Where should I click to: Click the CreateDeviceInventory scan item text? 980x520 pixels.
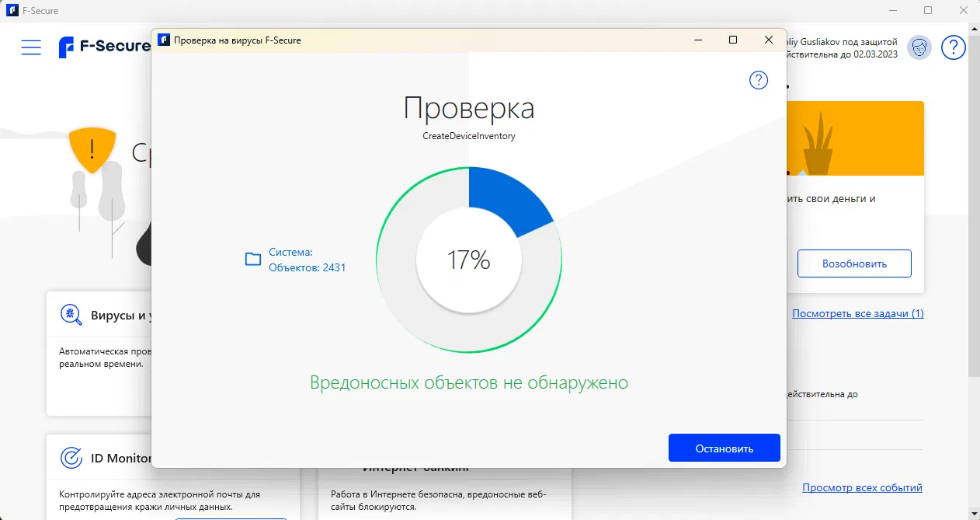[x=469, y=136]
